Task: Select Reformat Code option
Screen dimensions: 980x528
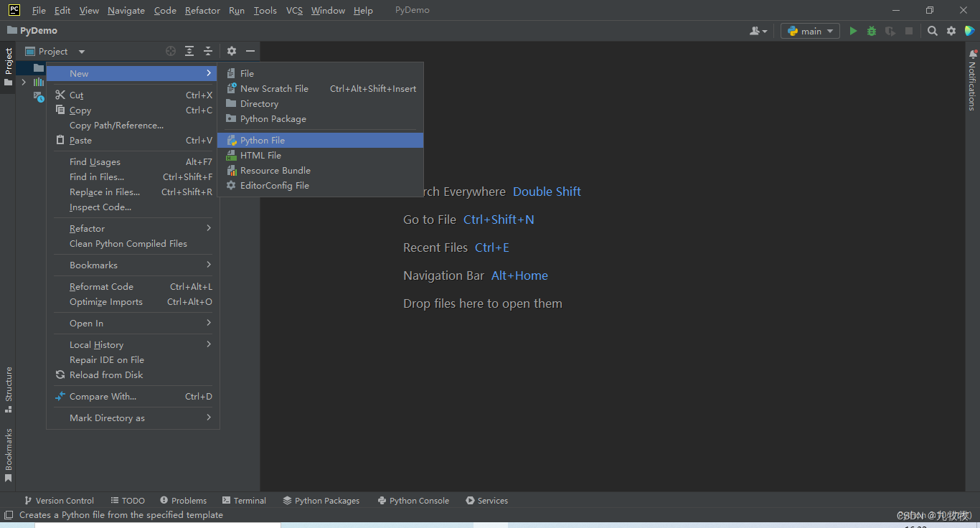Action: point(133,286)
